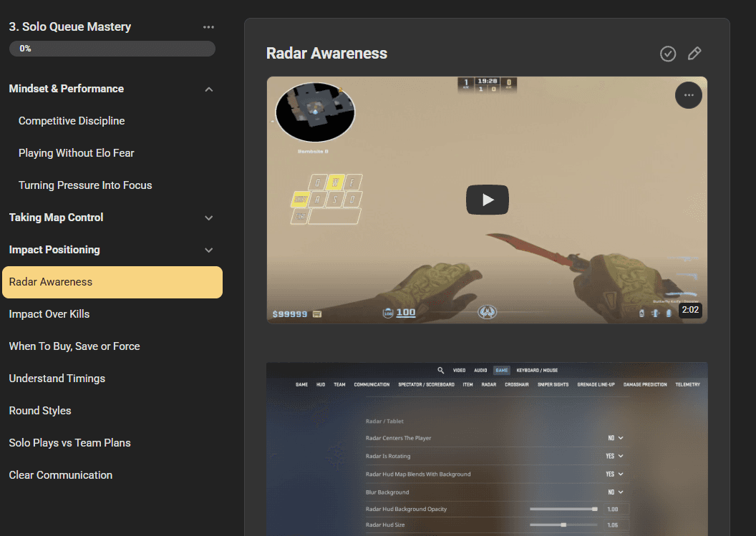The image size is (756, 536).
Task: Click the 3. Solo Queue Mastery course title
Action: pos(70,27)
